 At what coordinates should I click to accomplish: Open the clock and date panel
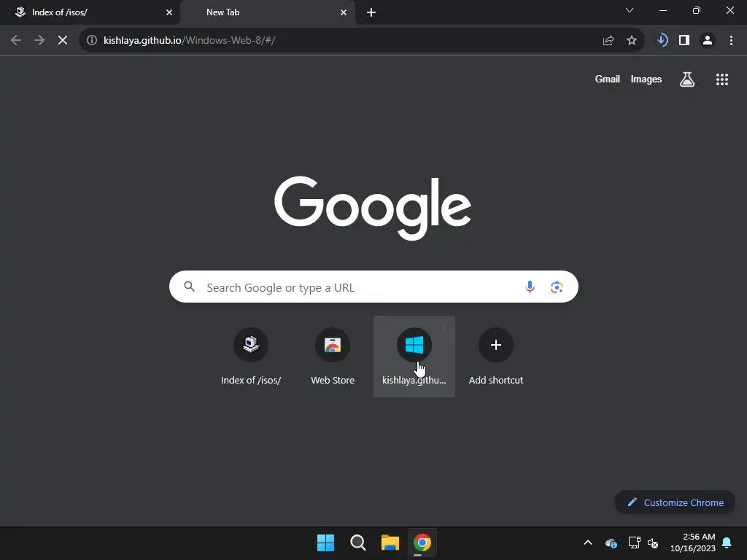pos(693,542)
